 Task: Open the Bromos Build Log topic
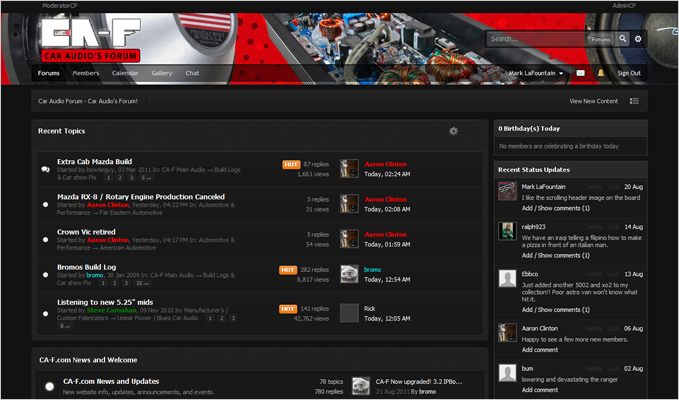point(87,267)
